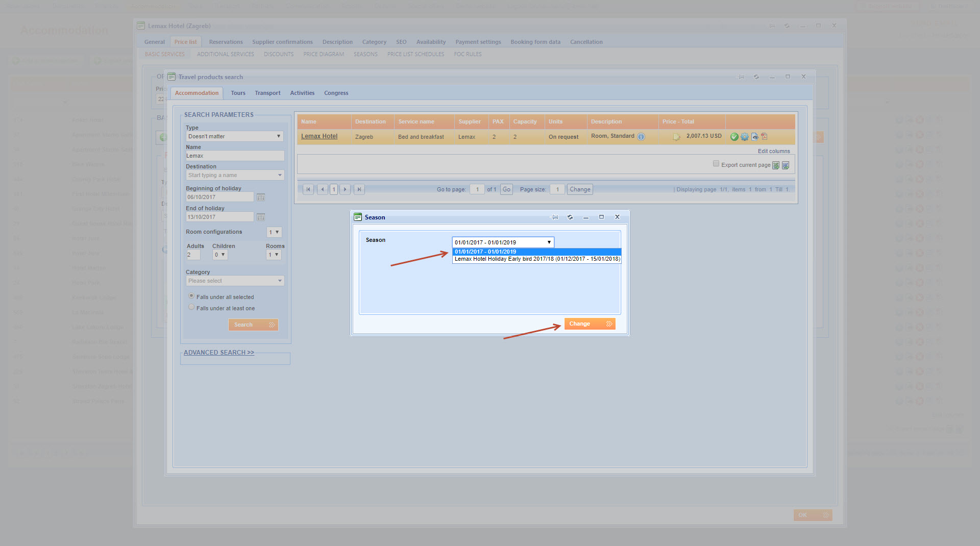Select the Accommodation tab in search window

pos(197,93)
